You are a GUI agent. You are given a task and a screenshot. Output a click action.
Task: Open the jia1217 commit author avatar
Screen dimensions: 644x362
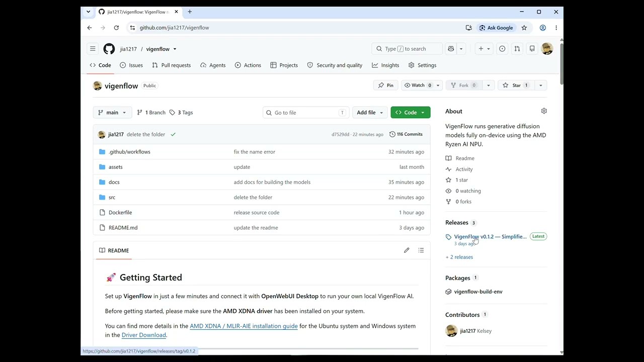(102, 134)
